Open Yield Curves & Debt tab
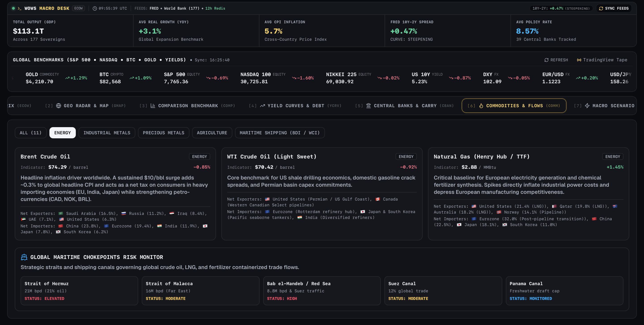 click(x=295, y=106)
